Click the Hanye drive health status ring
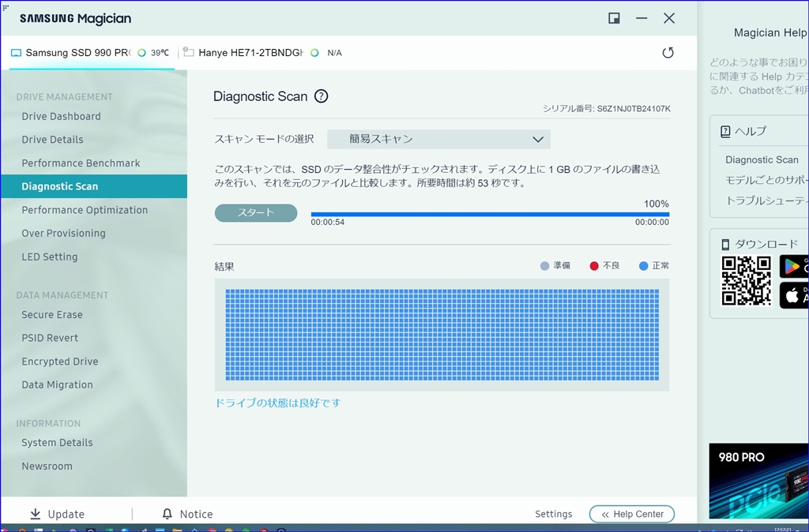This screenshot has height=532, width=809. [314, 53]
